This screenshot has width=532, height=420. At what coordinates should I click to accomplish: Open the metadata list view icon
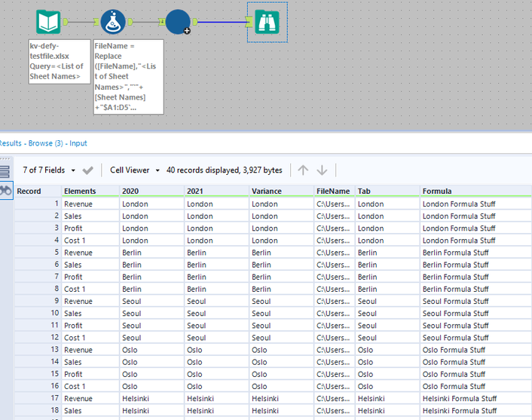(x=5, y=171)
